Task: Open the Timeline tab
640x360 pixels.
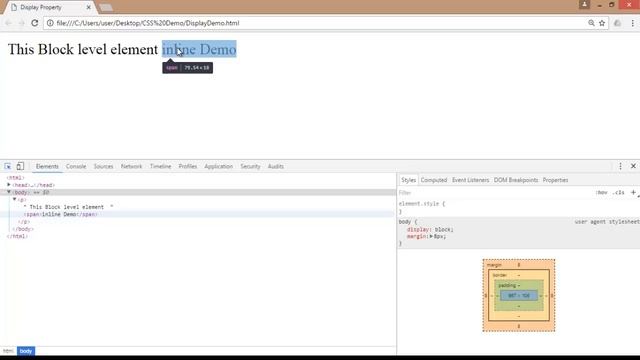Action: point(160,167)
